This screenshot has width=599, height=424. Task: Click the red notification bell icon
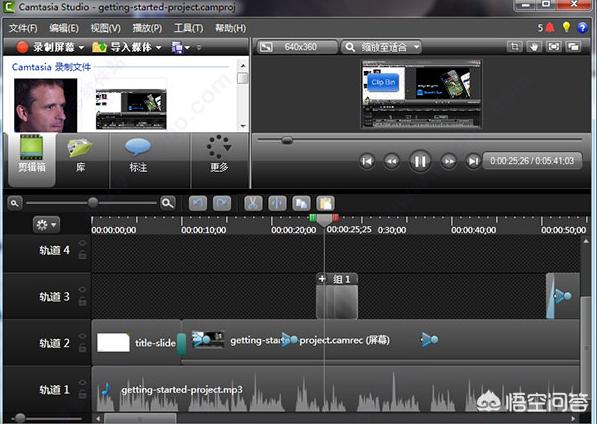(550, 28)
